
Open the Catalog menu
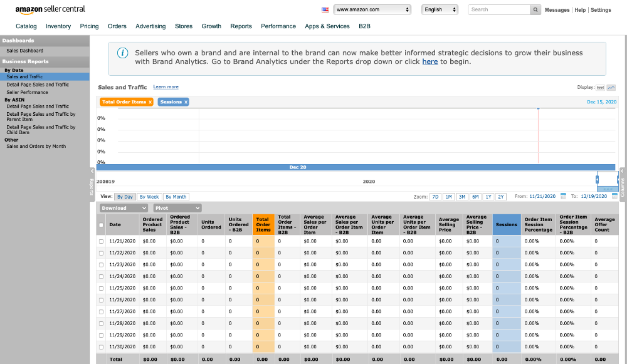coord(26,26)
